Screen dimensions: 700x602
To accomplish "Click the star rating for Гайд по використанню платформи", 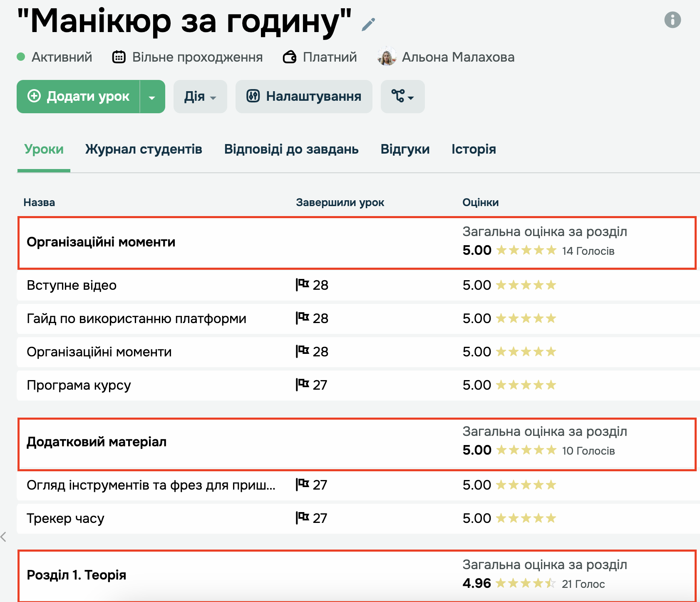I will coord(526,318).
